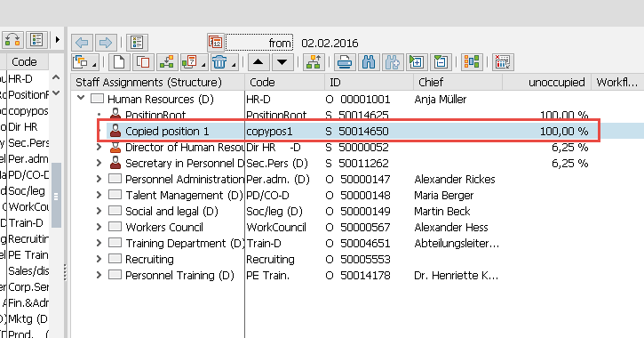Click the back navigation arrow
This screenshot has width=644, height=338.
(82, 43)
